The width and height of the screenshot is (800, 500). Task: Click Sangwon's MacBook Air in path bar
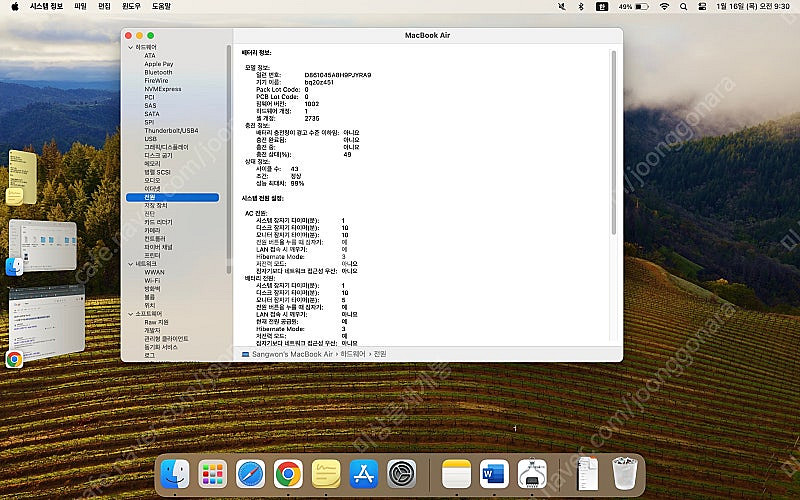[x=292, y=354]
